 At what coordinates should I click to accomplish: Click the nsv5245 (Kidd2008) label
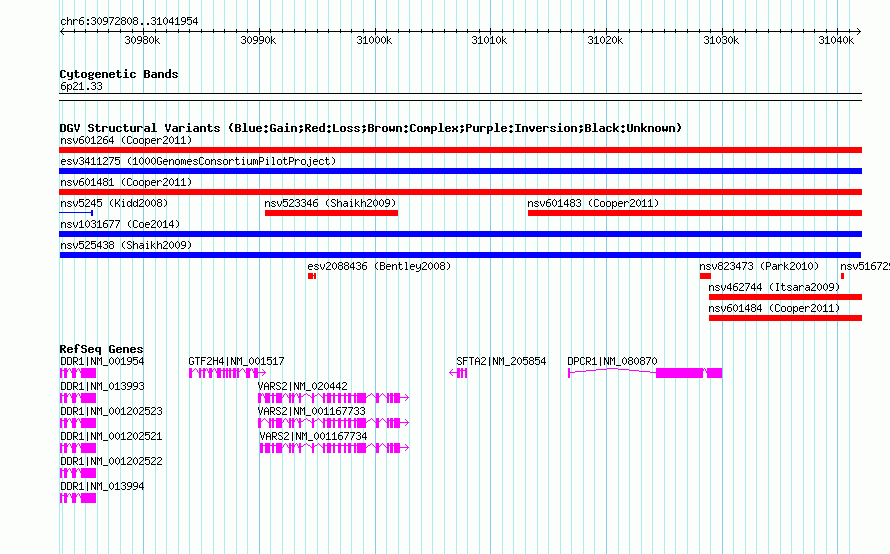tap(114, 203)
